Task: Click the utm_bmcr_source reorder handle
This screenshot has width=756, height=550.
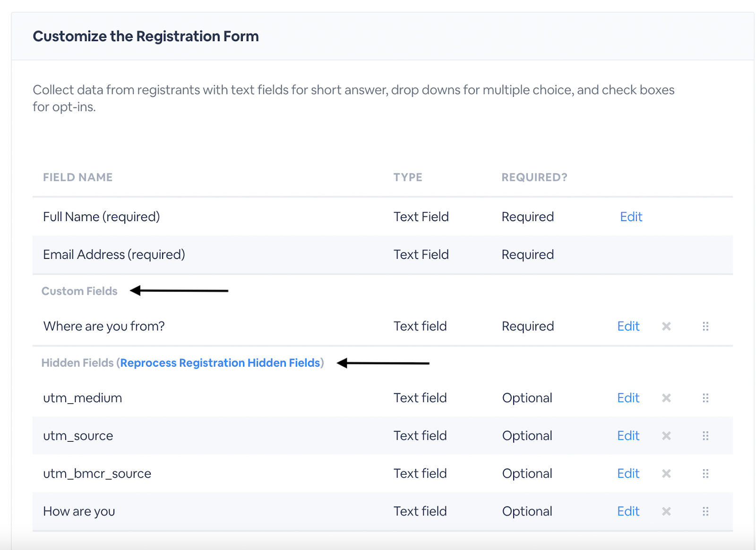Action: tap(705, 474)
